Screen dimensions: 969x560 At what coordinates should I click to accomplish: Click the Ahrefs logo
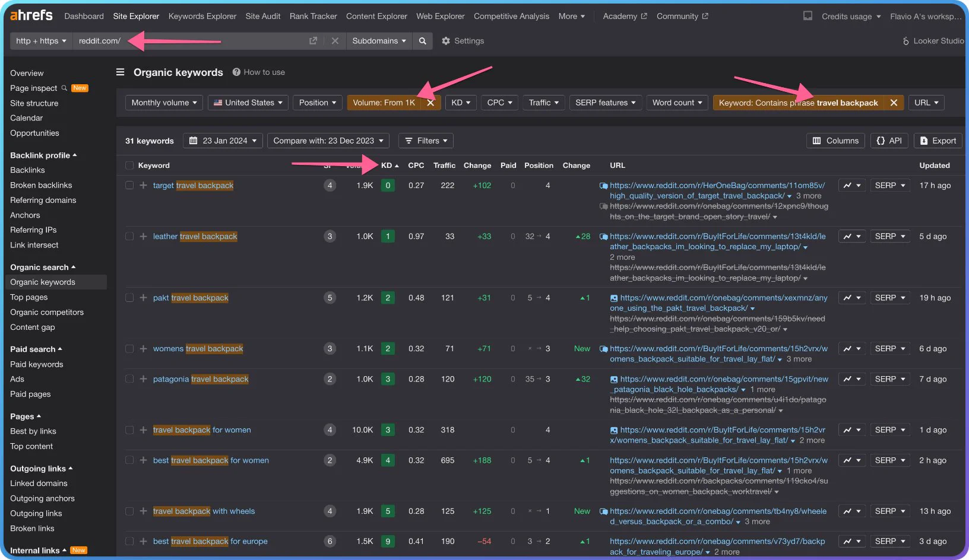point(31,15)
